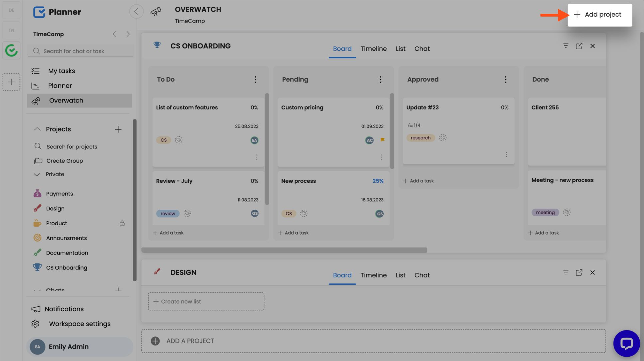Click the collapse sidebar arrow button

click(136, 12)
